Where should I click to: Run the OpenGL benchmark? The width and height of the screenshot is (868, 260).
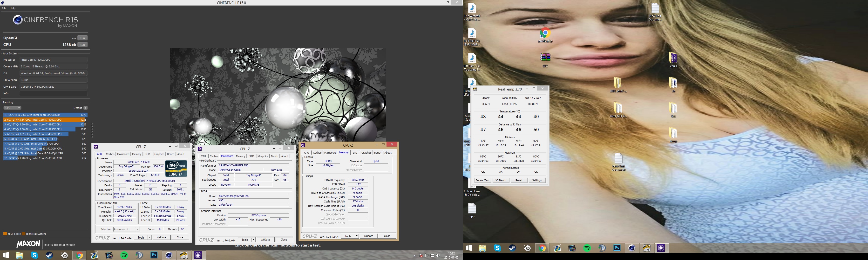82,38
